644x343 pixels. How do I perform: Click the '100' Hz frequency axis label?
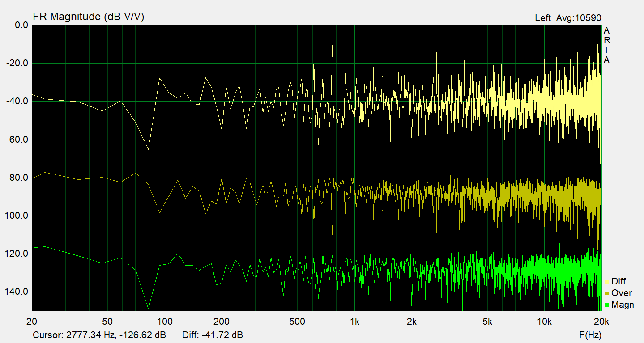pos(165,321)
